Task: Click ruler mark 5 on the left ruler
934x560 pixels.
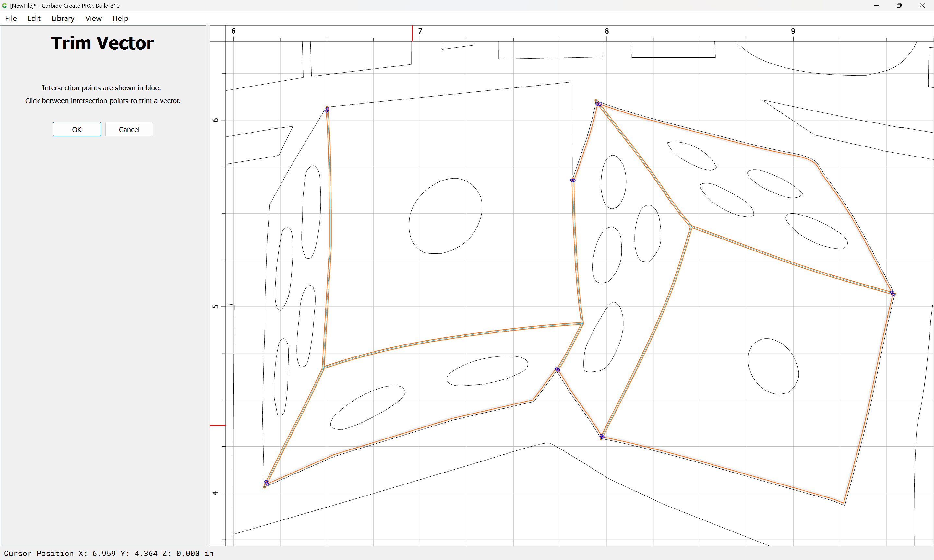Action: tap(216, 307)
